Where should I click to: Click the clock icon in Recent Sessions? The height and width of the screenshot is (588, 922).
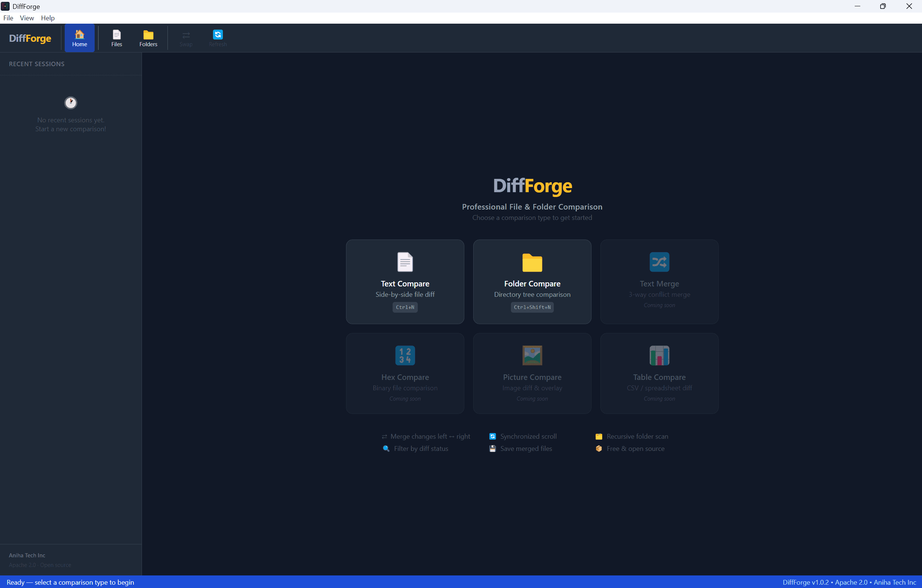[x=71, y=102]
